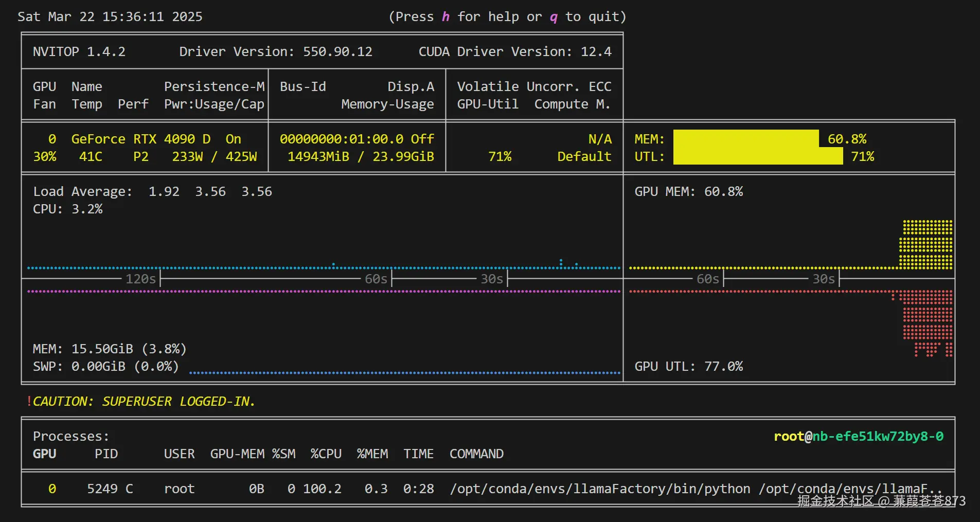Image resolution: width=980 pixels, height=522 pixels.
Task: Click the root@nb-efe51kw72by8-0 hostname label
Action: click(858, 437)
